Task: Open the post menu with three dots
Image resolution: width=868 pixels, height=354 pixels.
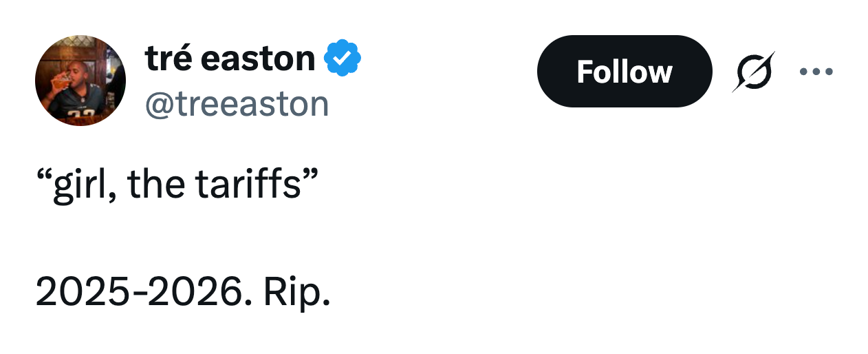Action: point(816,71)
